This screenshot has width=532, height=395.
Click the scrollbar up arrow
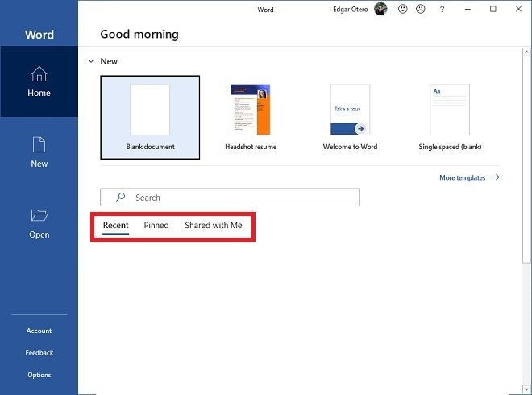tap(526, 52)
